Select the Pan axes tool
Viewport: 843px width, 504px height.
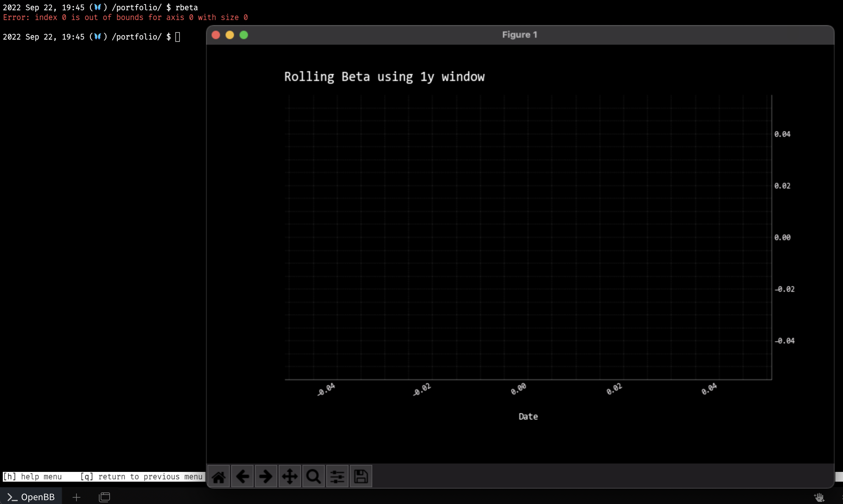coord(289,476)
